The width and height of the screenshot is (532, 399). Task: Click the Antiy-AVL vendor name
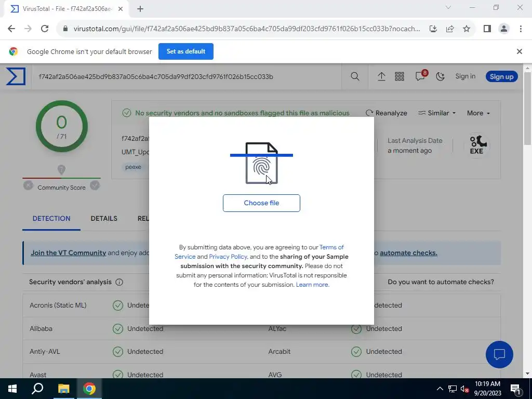(x=45, y=352)
